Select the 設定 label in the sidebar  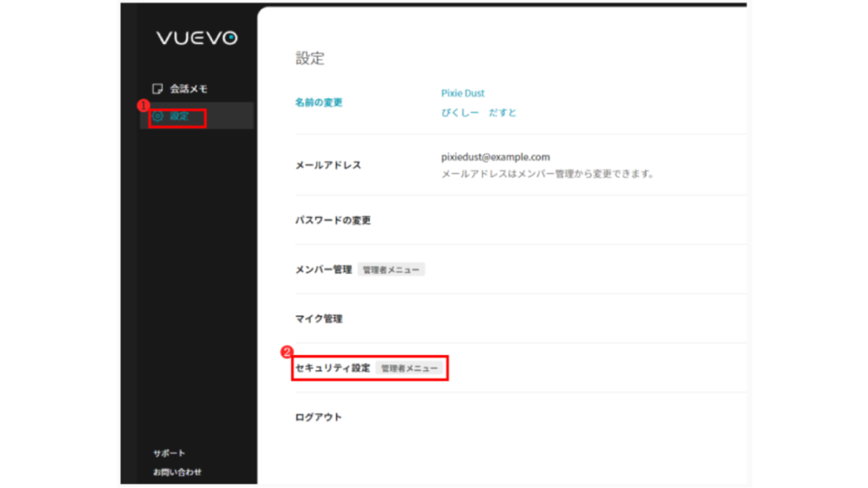pos(180,116)
